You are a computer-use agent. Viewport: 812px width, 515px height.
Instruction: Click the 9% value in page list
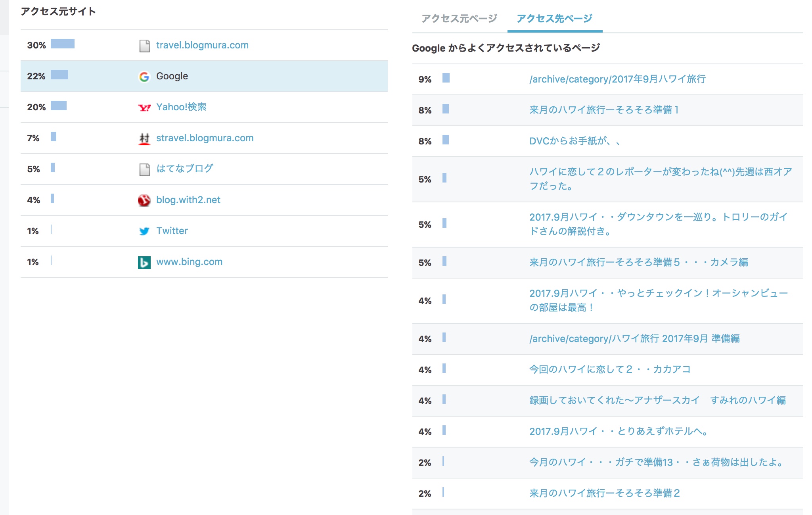[425, 79]
